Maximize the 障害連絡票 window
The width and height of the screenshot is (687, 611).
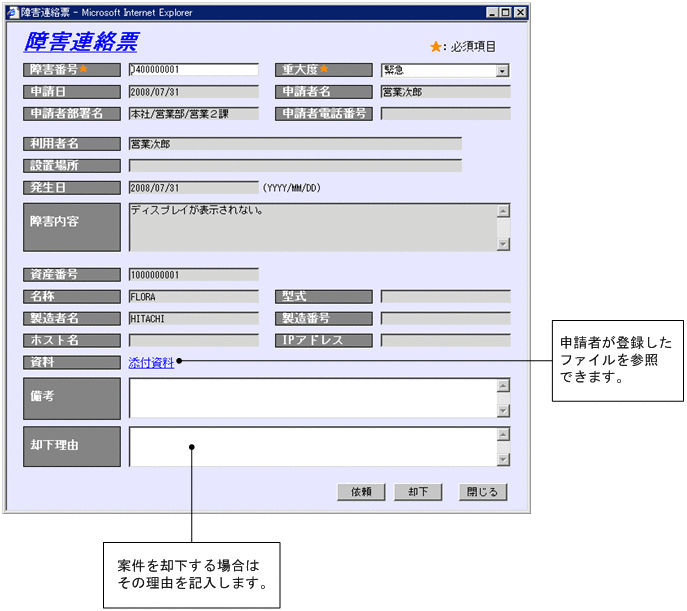pyautogui.click(x=506, y=12)
